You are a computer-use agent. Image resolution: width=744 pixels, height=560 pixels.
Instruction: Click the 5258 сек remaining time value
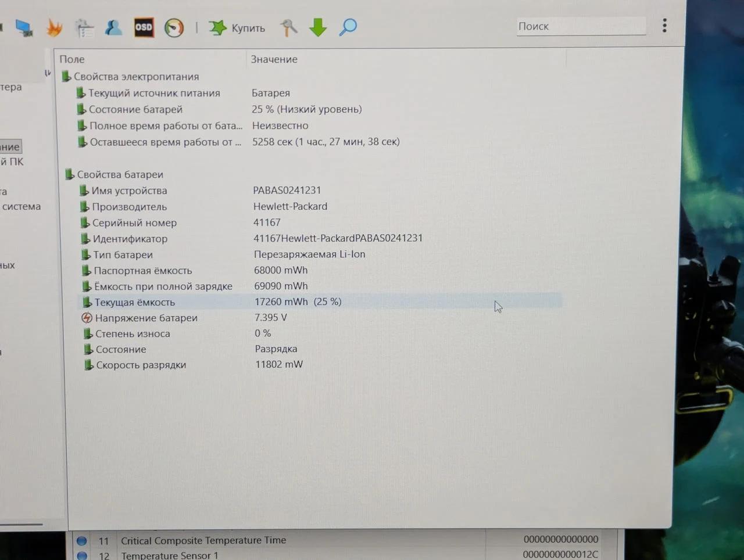pyautogui.click(x=325, y=142)
